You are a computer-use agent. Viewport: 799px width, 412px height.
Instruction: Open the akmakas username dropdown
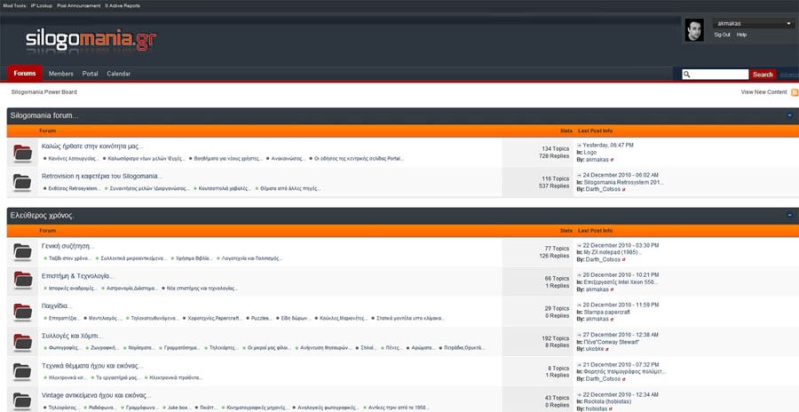point(753,23)
